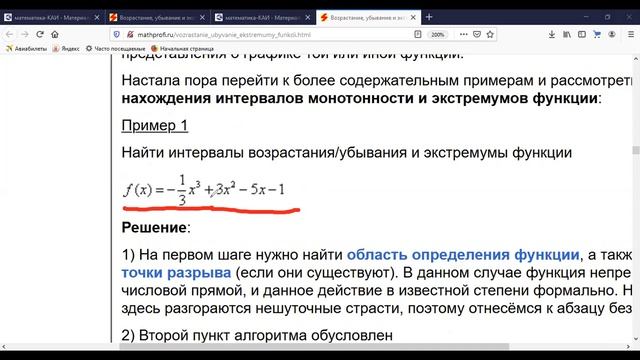Close the third математика-КАИ tab

(x=307, y=18)
